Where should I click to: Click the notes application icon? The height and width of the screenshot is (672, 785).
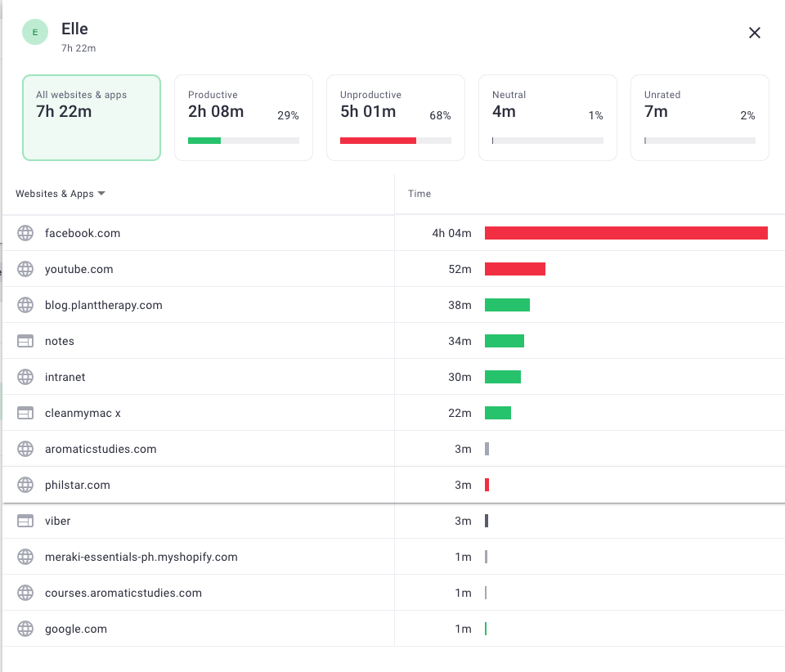(25, 341)
